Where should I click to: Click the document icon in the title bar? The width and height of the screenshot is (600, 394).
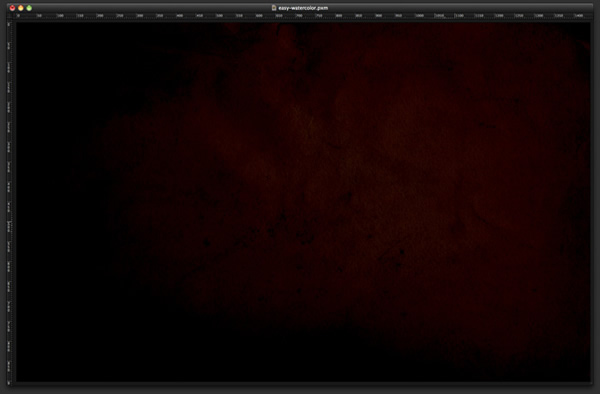click(x=274, y=8)
